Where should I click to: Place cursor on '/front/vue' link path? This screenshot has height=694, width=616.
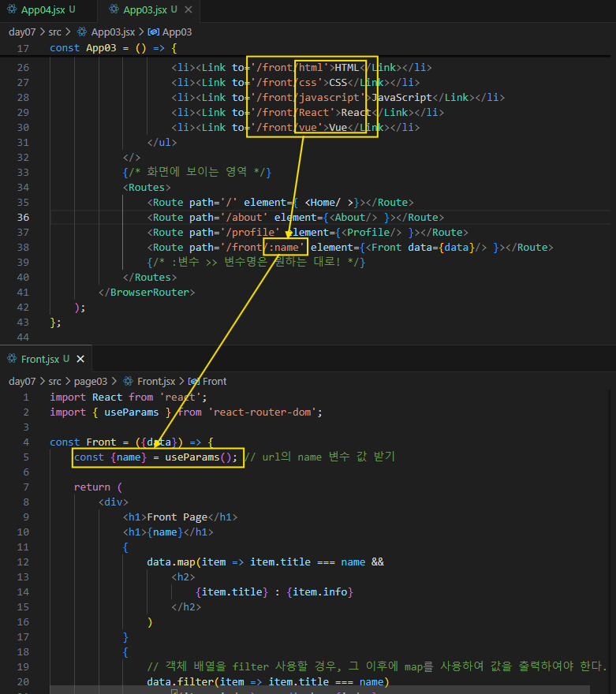pos(287,128)
